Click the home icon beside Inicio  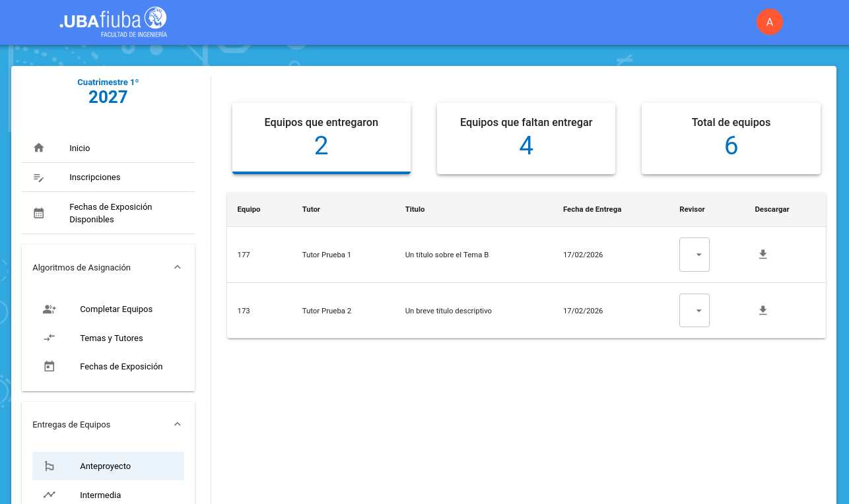39,148
